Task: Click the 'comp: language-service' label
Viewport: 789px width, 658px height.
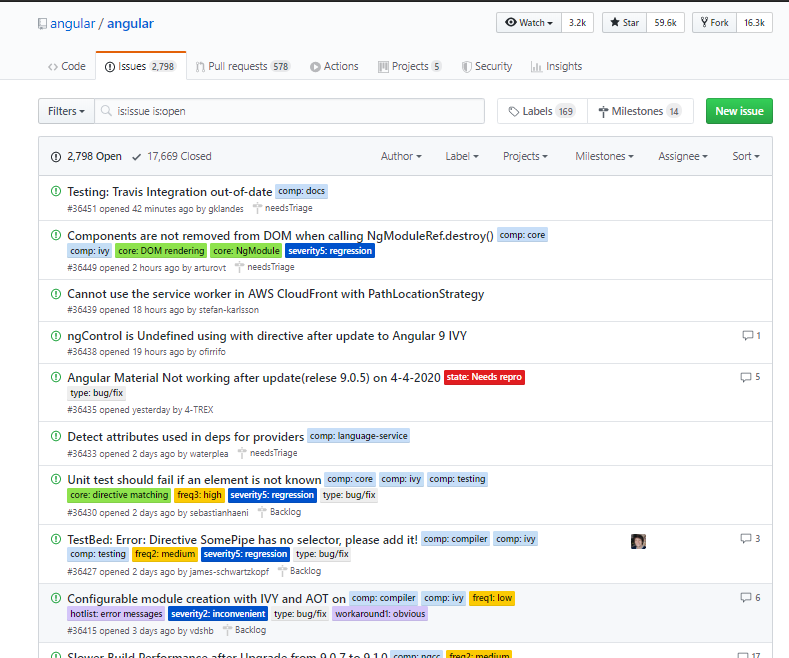Action: pos(358,436)
